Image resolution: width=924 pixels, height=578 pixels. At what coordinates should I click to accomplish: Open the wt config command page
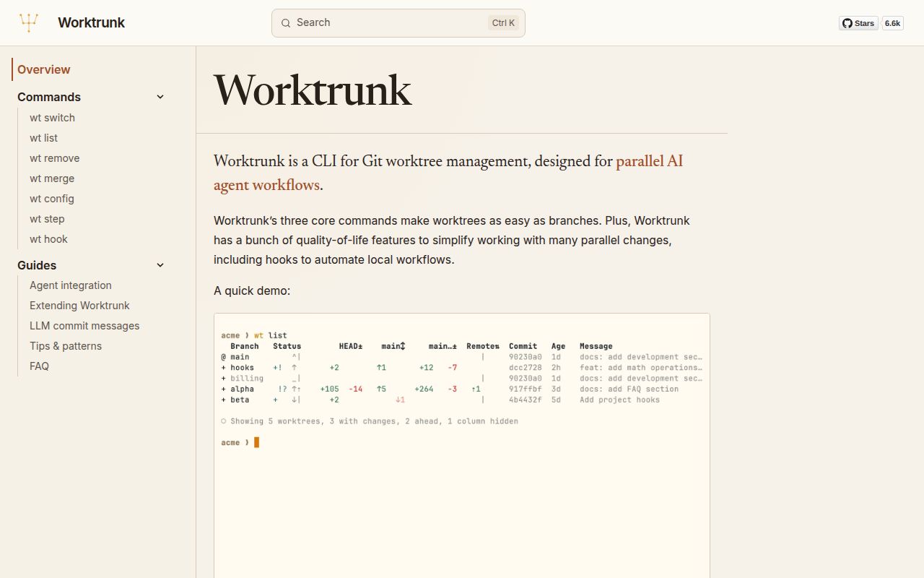pos(52,199)
